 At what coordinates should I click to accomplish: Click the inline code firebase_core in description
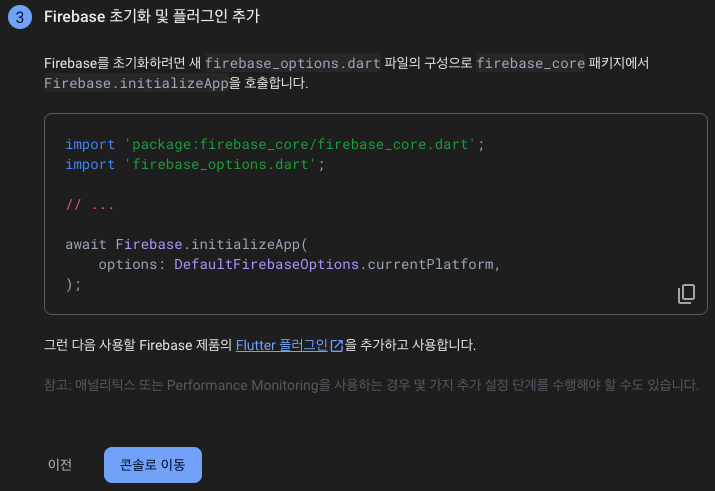(530, 63)
